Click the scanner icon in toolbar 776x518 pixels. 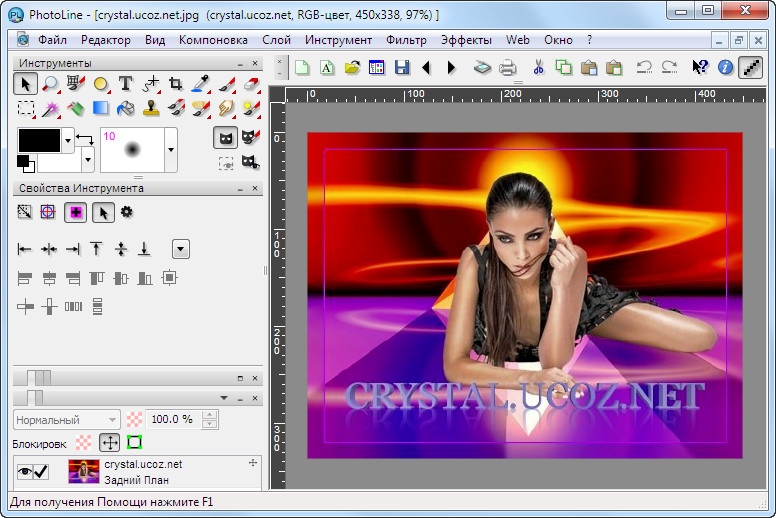coord(482,67)
